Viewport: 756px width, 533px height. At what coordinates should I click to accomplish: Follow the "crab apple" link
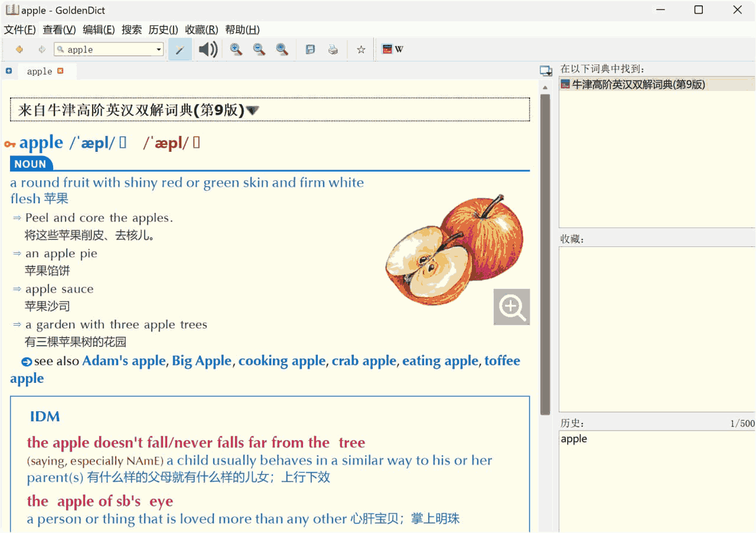(x=364, y=361)
